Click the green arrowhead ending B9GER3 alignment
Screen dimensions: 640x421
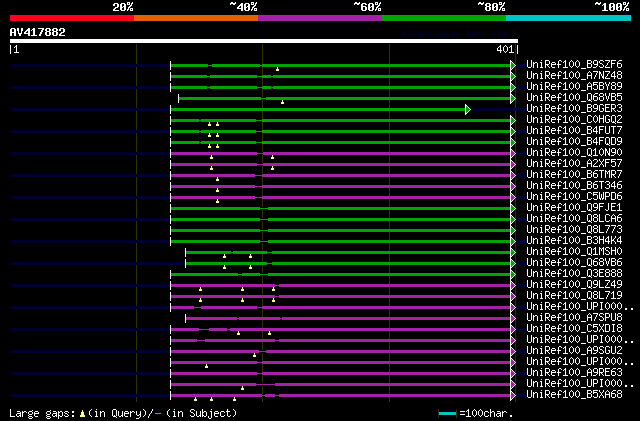(x=468, y=109)
